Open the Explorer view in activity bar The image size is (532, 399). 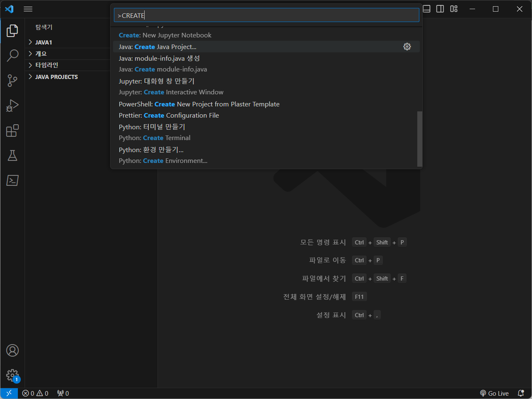[x=12, y=30]
